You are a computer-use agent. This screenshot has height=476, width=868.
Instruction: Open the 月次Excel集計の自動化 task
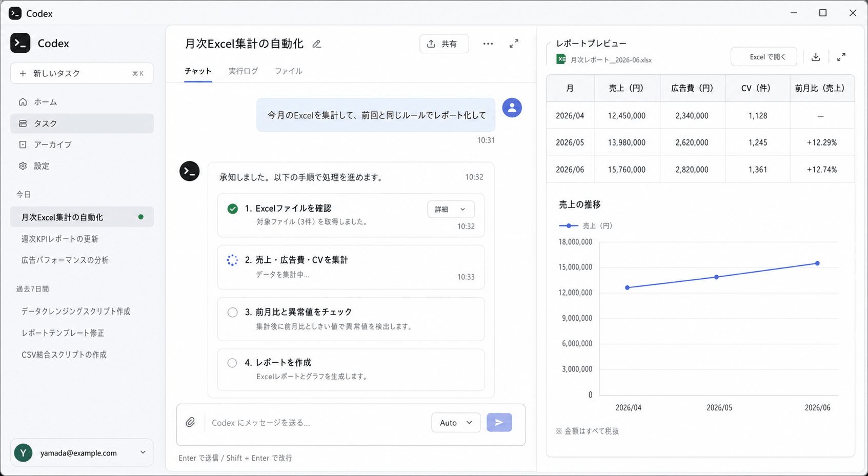coord(82,217)
